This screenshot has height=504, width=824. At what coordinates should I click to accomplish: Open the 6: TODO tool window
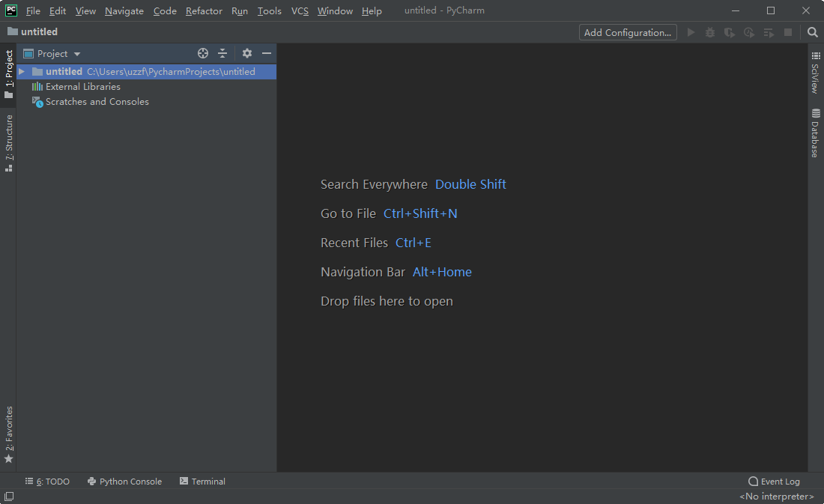tap(47, 482)
